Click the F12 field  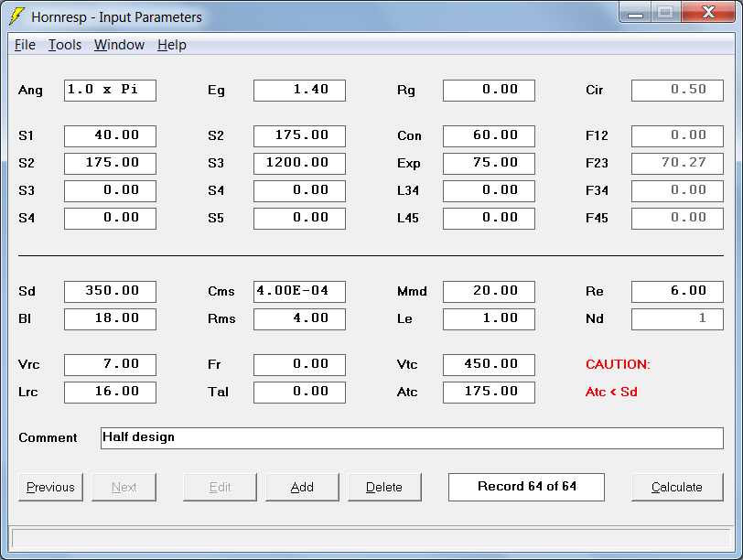click(x=678, y=136)
